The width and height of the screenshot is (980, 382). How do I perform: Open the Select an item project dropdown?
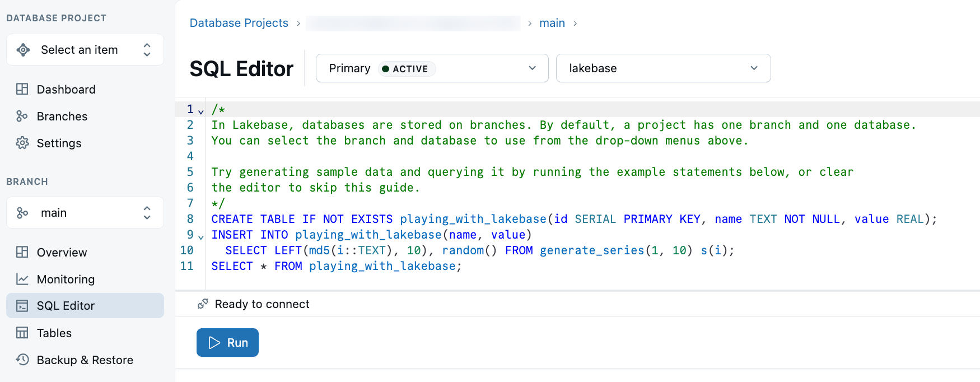(85, 50)
